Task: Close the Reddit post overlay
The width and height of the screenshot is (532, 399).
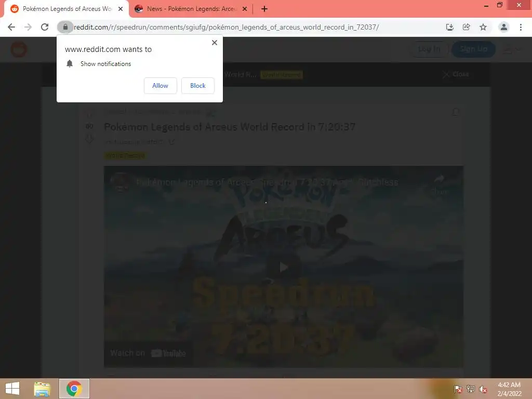Action: (x=456, y=74)
